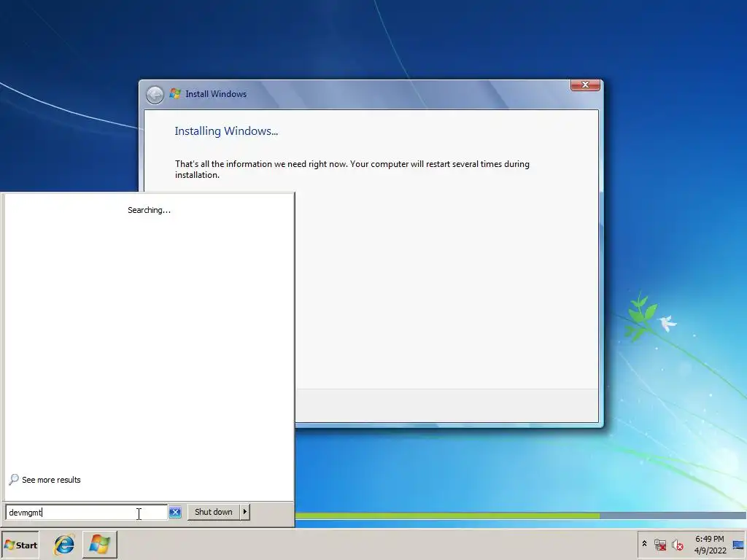Open the muted volume tray icon
The width and height of the screenshot is (747, 560).
pyautogui.click(x=677, y=545)
